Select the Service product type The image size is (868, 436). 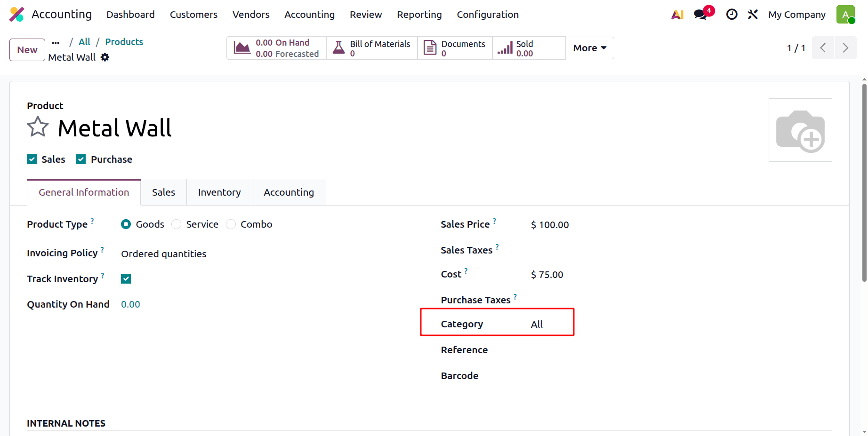pyautogui.click(x=177, y=224)
